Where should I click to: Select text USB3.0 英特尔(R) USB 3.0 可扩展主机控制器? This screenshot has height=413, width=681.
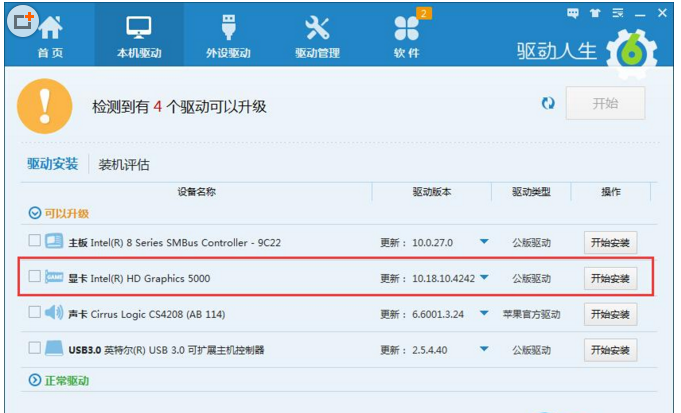tap(166, 350)
